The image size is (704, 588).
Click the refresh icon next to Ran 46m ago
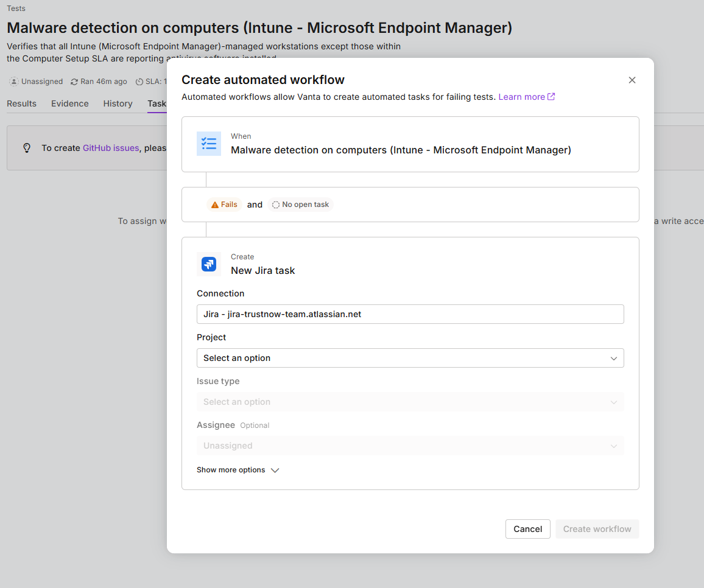coord(74,82)
